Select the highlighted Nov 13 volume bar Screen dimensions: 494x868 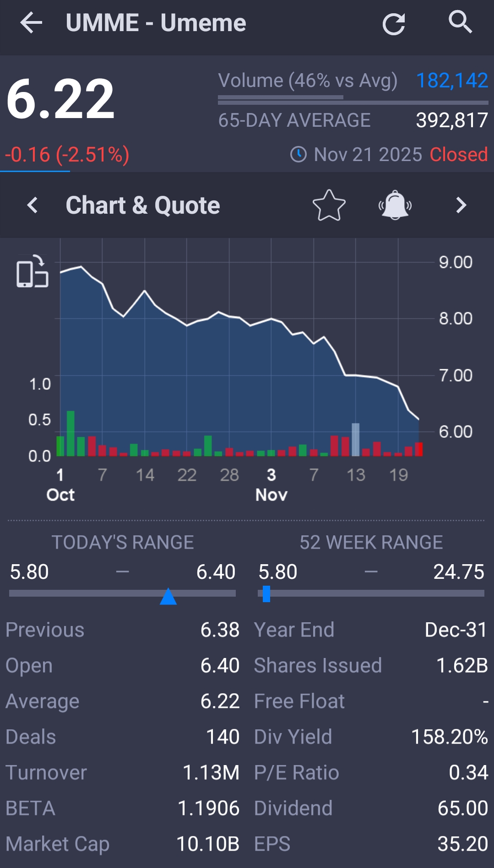355,439
